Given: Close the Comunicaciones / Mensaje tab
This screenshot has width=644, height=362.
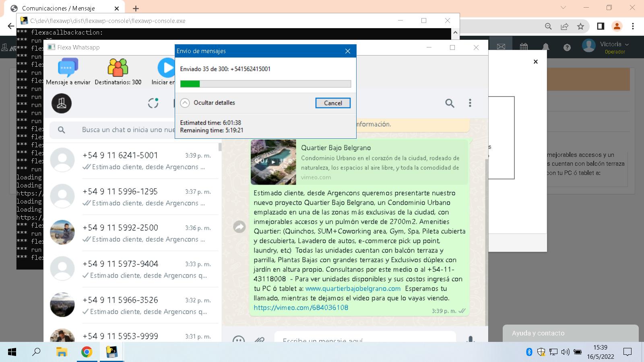Looking at the screenshot, I should click(x=117, y=8).
